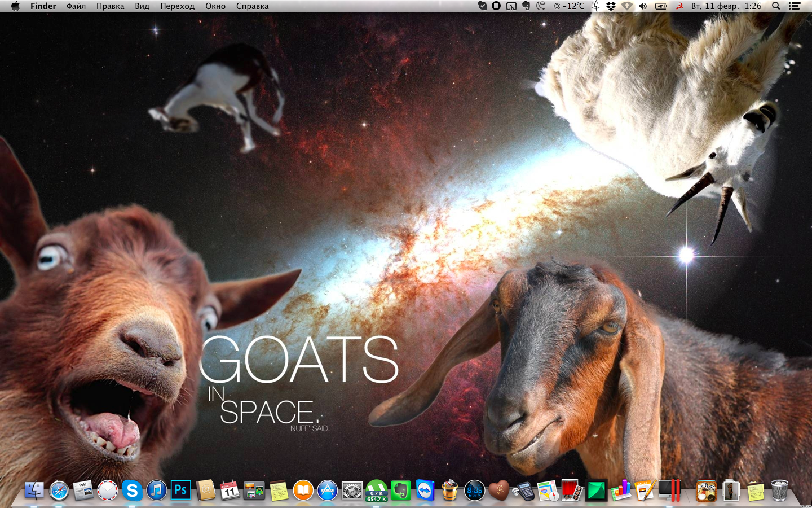Open the Maps app in dock
Image resolution: width=812 pixels, height=508 pixels.
coord(548,491)
